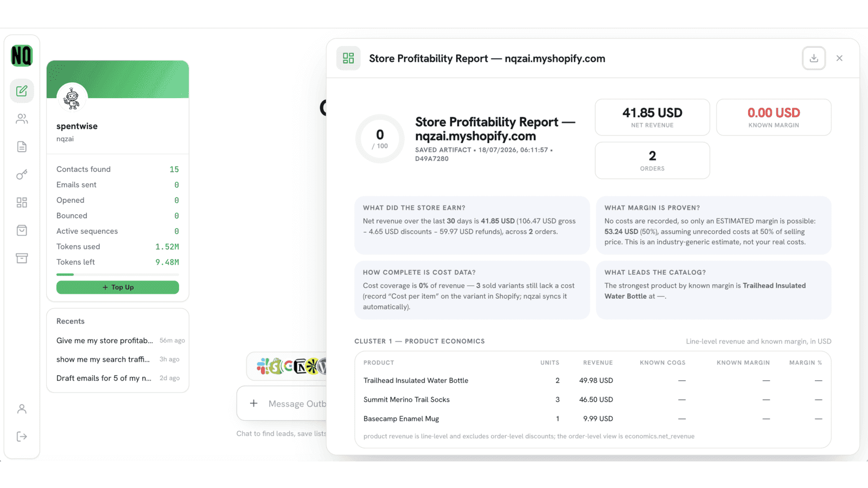Click the 'Cluster 1 — Product Economics' heading

click(419, 341)
